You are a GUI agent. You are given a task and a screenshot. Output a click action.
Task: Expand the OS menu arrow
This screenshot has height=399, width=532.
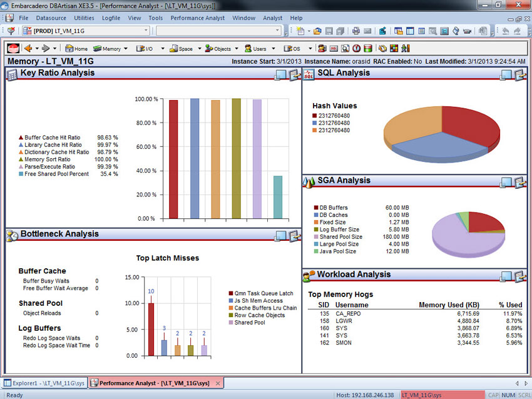(x=310, y=49)
